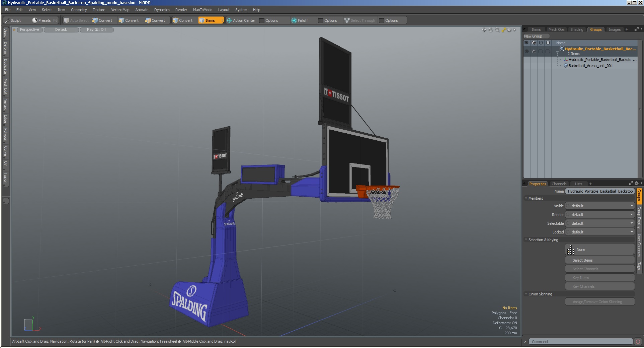Collapse the Members section
The height and width of the screenshot is (348, 644).
pyautogui.click(x=526, y=198)
